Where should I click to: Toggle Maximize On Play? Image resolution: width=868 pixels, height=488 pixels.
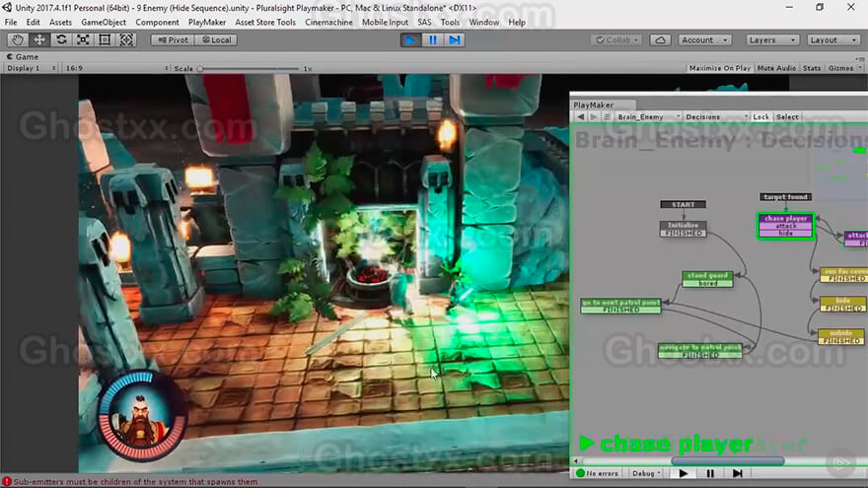(720, 68)
